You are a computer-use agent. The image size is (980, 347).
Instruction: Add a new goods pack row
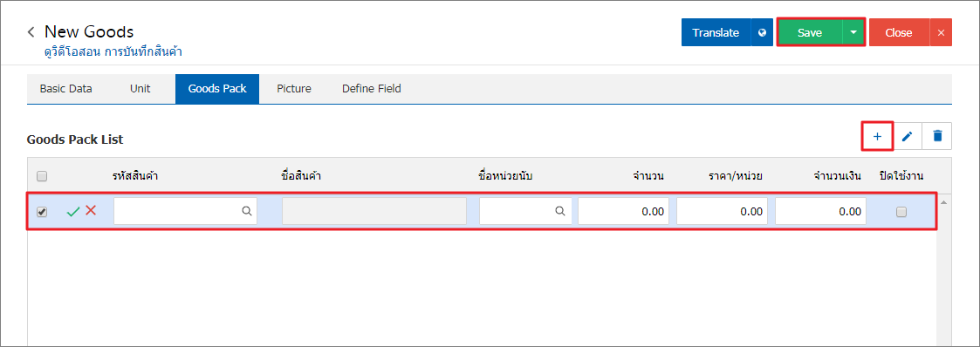(x=878, y=136)
